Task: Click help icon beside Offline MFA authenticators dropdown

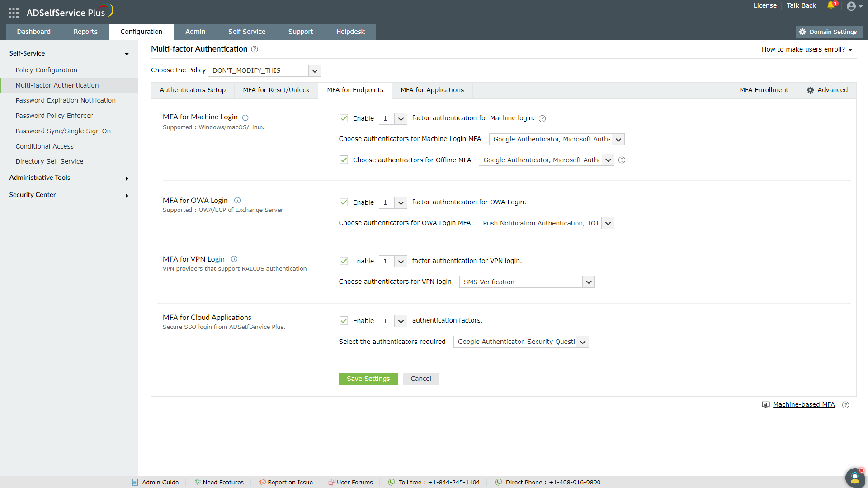Action: (622, 160)
